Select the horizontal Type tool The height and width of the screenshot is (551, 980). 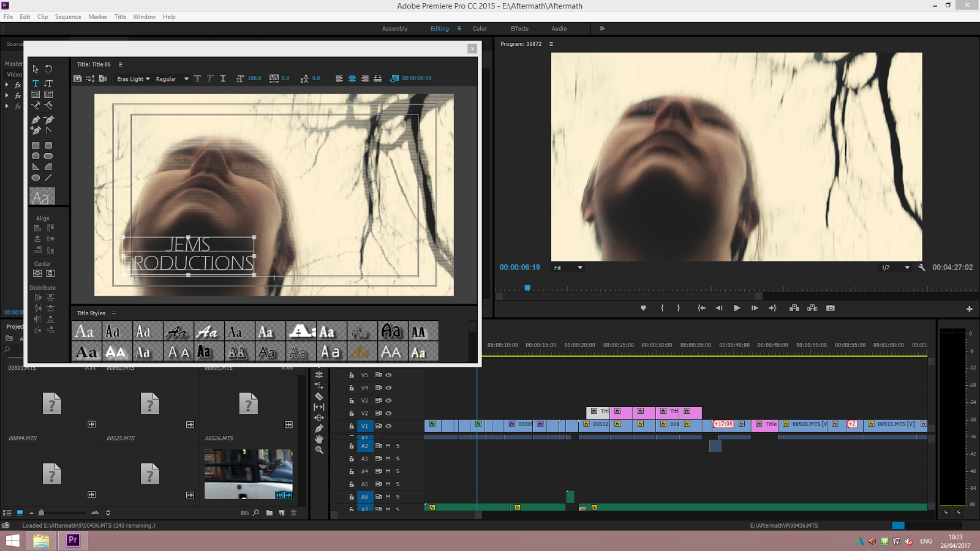click(x=36, y=83)
